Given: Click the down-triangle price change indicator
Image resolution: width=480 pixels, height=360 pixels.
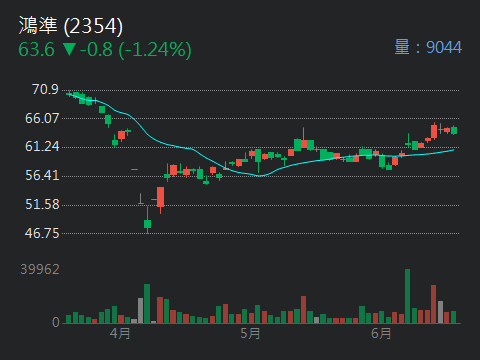Looking at the screenshot, I should point(69,49).
